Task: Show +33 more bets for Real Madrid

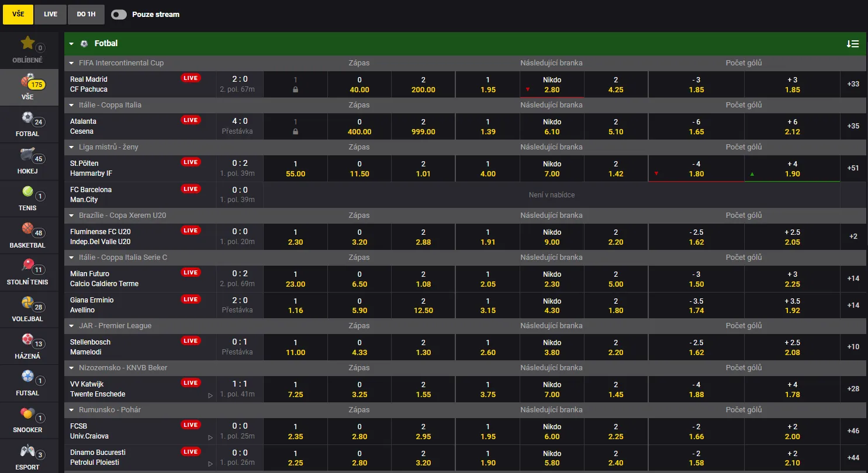Action: [853, 84]
